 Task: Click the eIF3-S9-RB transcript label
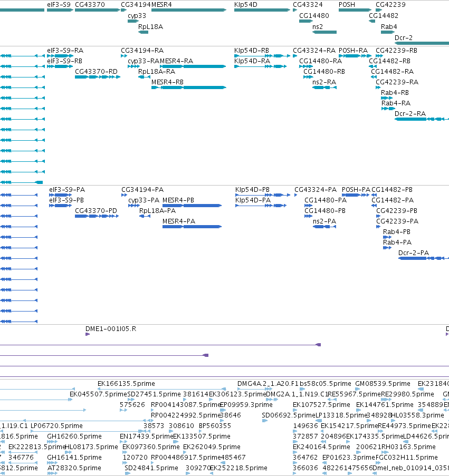(x=65, y=61)
